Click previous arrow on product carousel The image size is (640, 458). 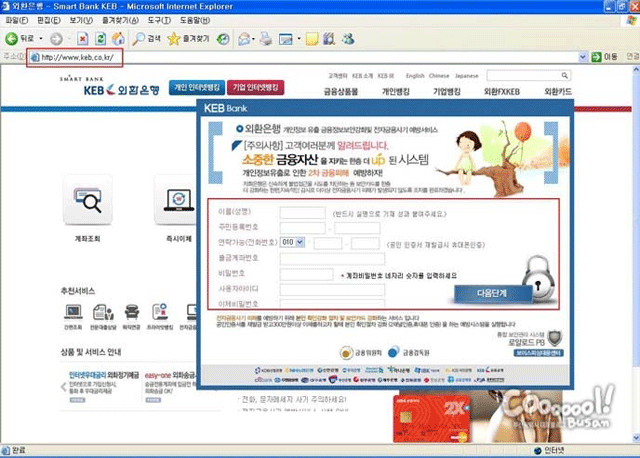click(64, 387)
